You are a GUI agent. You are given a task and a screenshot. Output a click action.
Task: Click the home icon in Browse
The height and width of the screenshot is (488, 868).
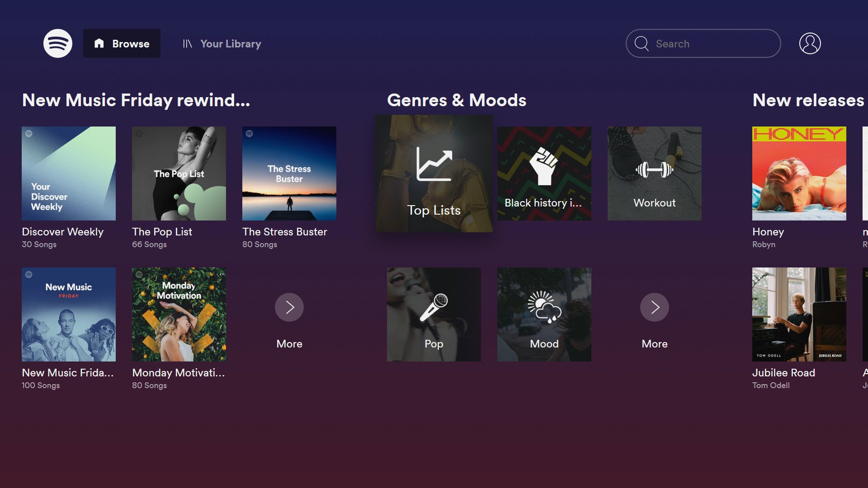[x=99, y=43]
